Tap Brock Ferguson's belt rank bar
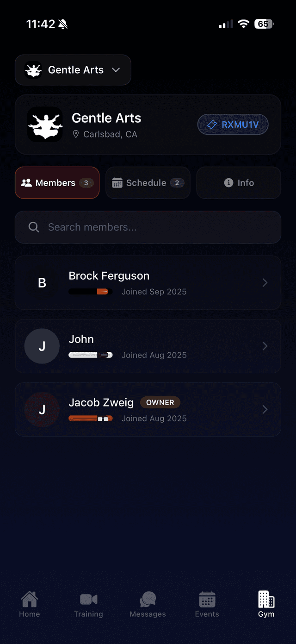296x644 pixels. pyautogui.click(x=91, y=292)
